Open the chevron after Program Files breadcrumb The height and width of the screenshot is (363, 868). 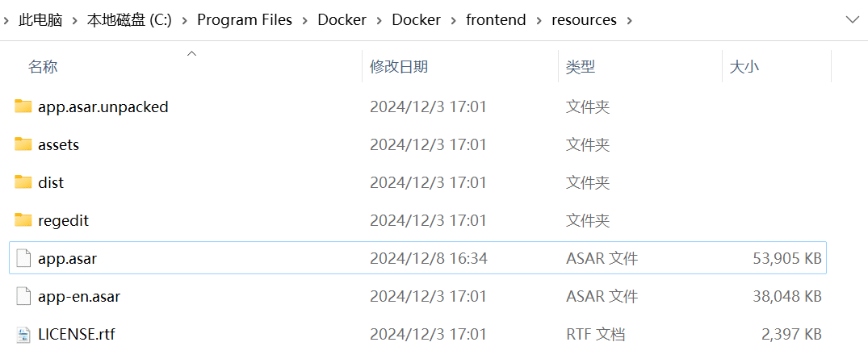point(305,20)
